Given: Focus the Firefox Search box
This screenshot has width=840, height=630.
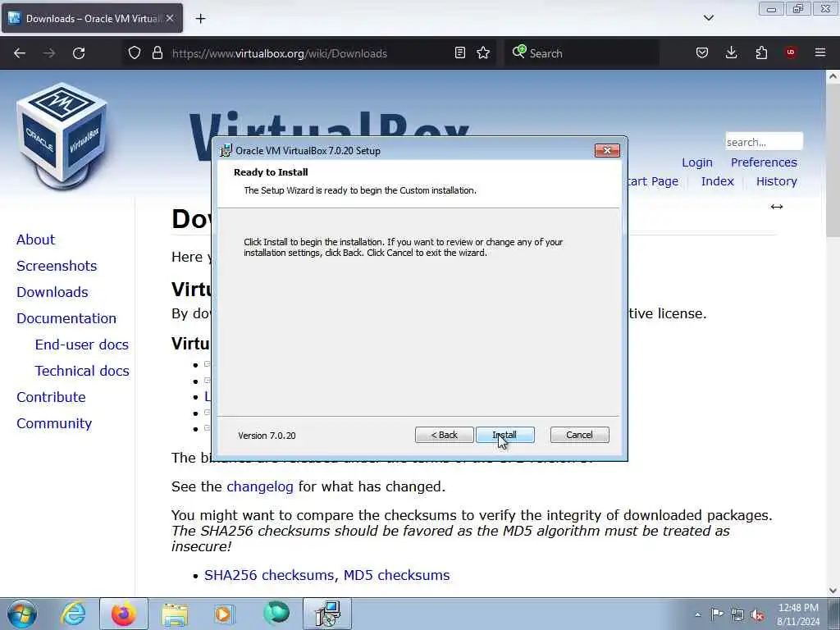Looking at the screenshot, I should [x=582, y=53].
